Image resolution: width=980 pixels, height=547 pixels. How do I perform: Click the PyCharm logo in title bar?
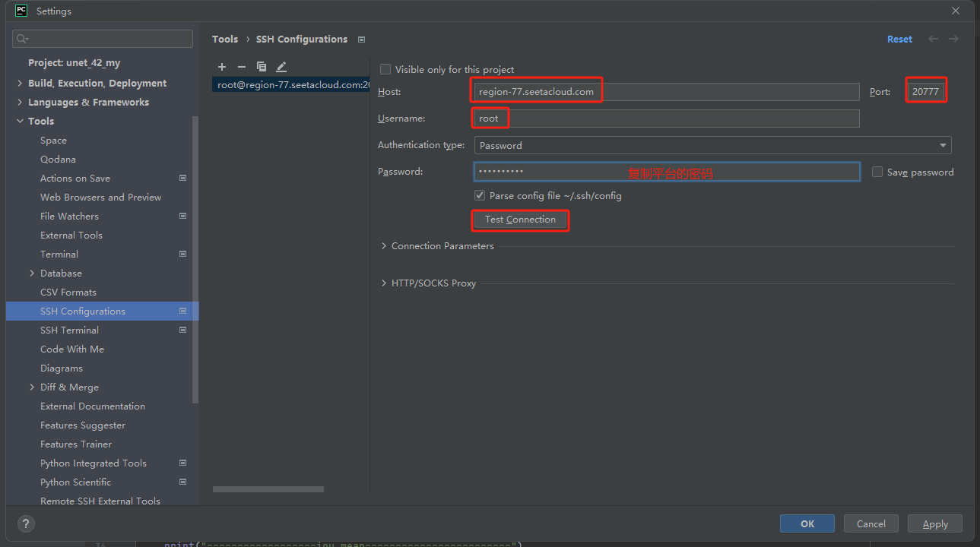(21, 11)
